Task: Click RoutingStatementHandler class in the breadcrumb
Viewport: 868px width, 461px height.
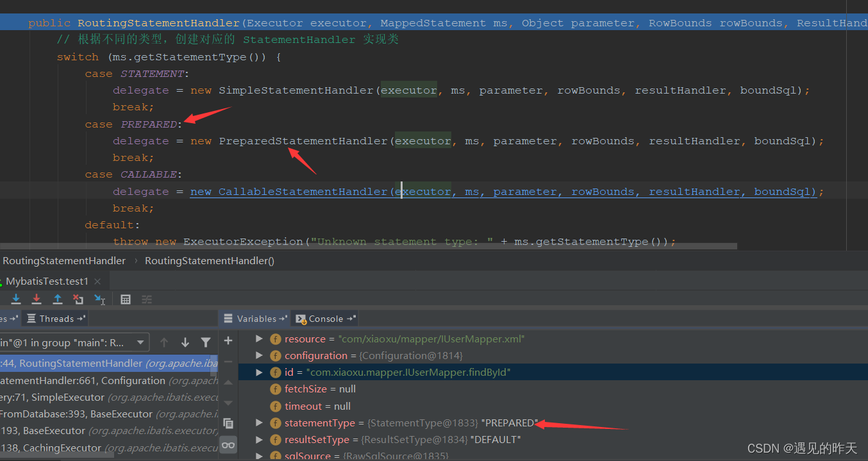Action: click(64, 260)
